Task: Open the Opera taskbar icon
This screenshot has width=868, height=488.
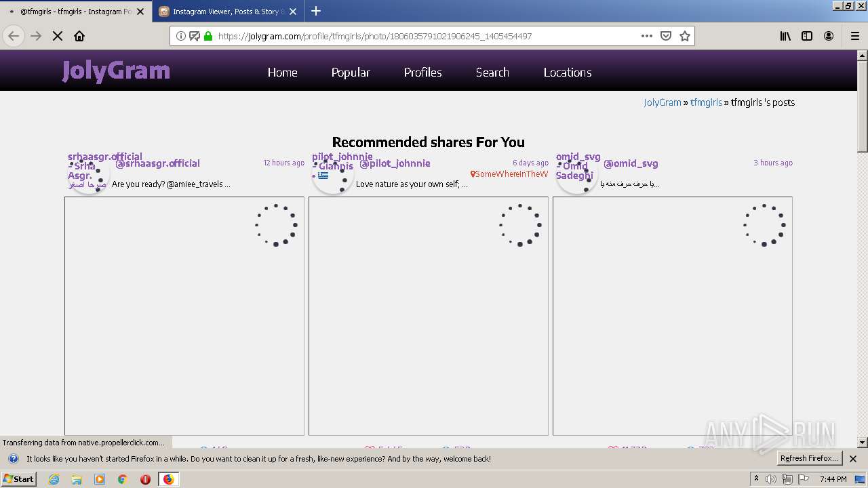Action: pyautogui.click(x=145, y=479)
